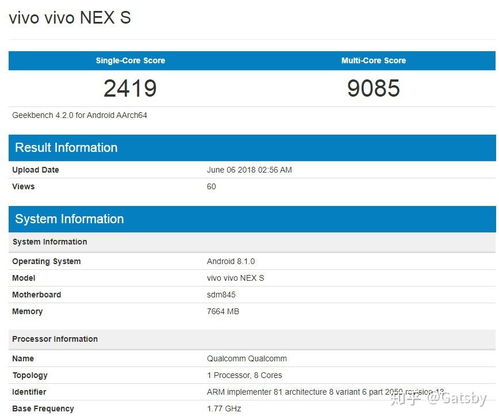Click 'Geekbench 4.2.0 for Android AArch64' text
The height and width of the screenshot is (420, 499).
79,115
